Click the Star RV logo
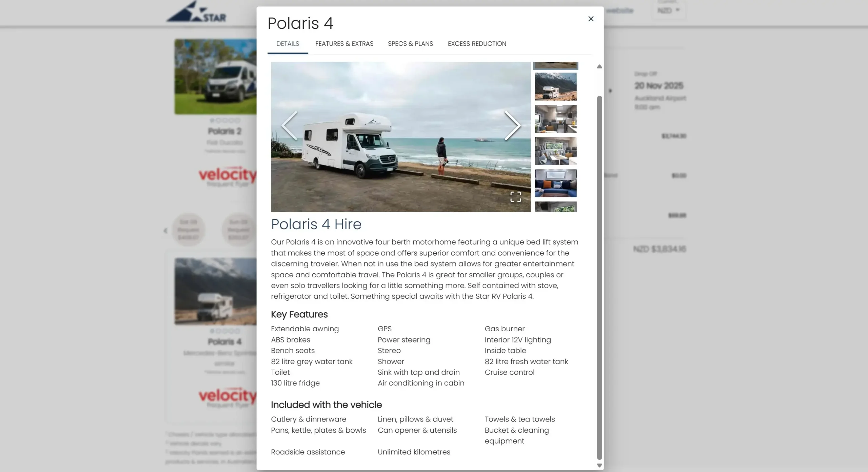The width and height of the screenshot is (868, 472). (197, 12)
